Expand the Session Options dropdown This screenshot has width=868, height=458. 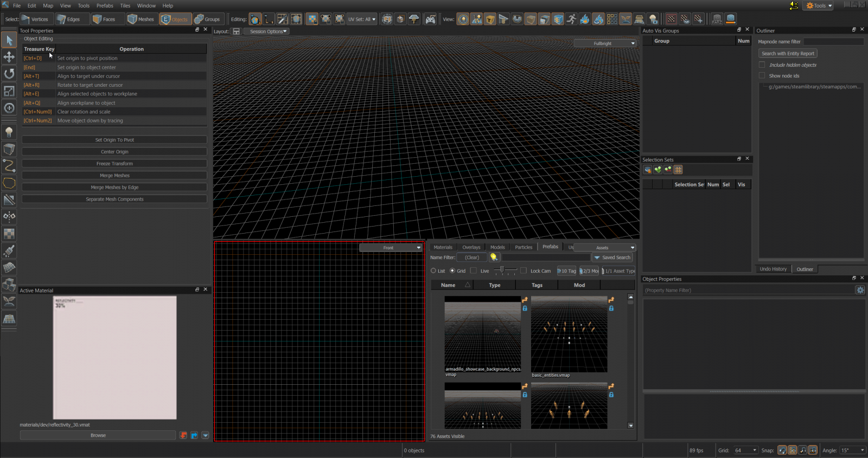267,31
